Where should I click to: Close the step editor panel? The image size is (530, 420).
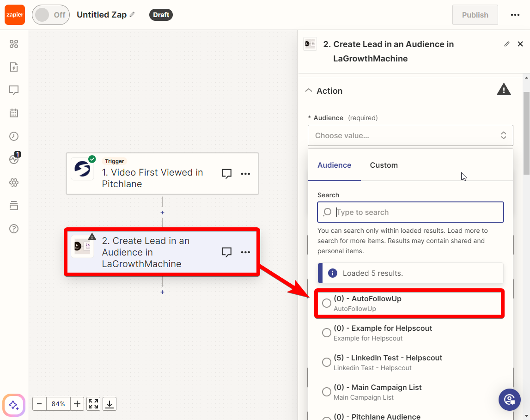tap(520, 44)
